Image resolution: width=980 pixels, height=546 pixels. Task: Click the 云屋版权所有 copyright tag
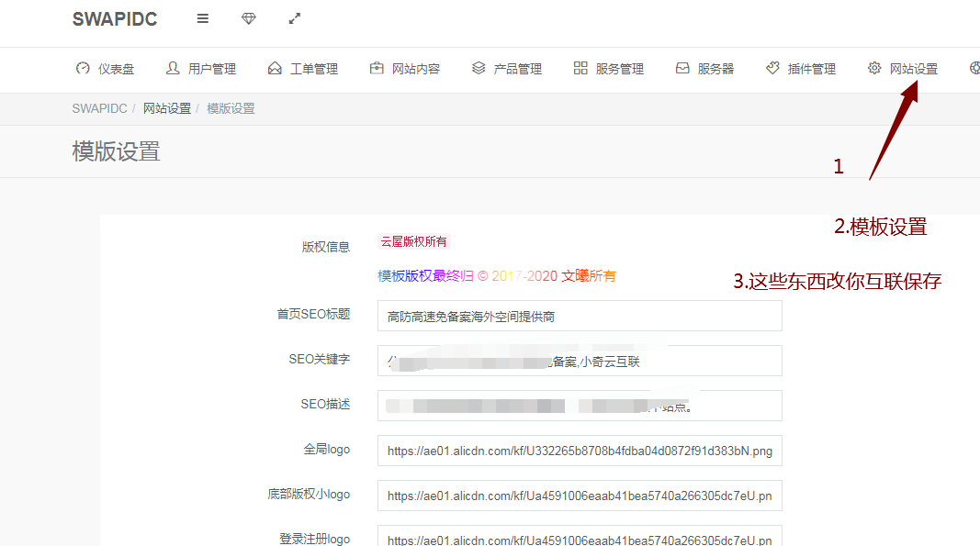[x=413, y=241]
